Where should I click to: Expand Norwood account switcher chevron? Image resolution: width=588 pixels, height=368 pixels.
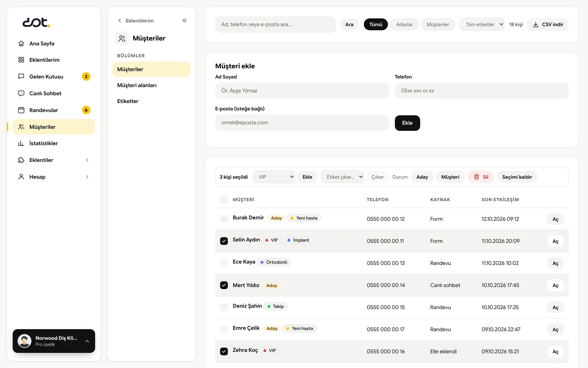[87, 341]
